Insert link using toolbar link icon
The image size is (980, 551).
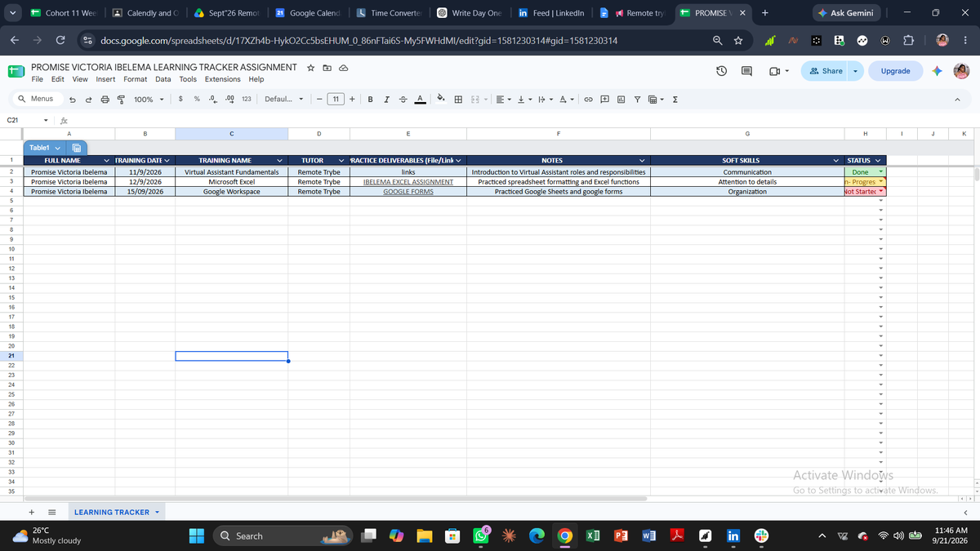click(x=588, y=99)
